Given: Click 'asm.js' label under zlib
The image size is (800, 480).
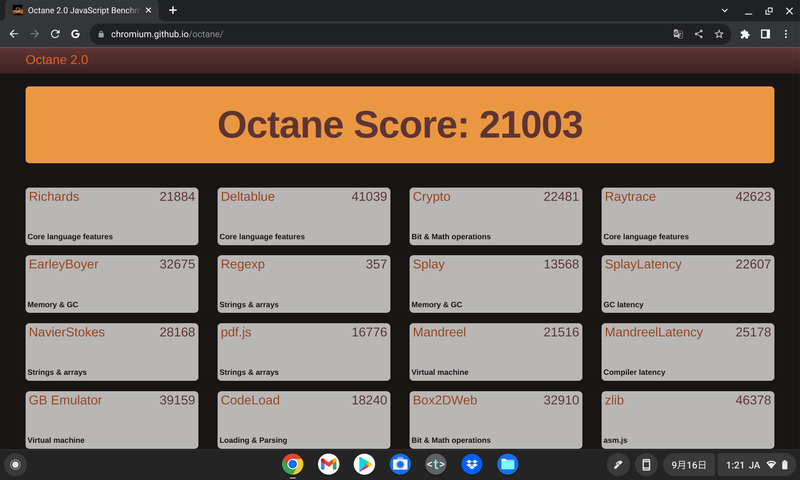Looking at the screenshot, I should 615,440.
